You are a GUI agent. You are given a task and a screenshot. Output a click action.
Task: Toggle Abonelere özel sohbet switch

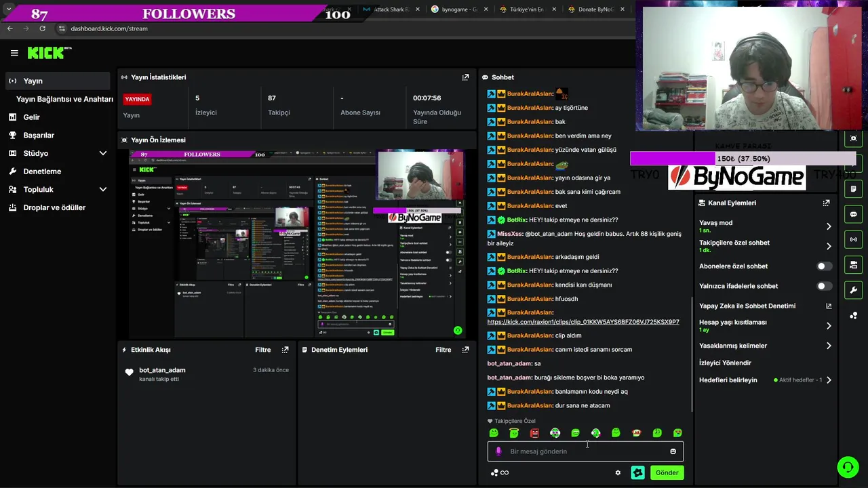pyautogui.click(x=825, y=266)
